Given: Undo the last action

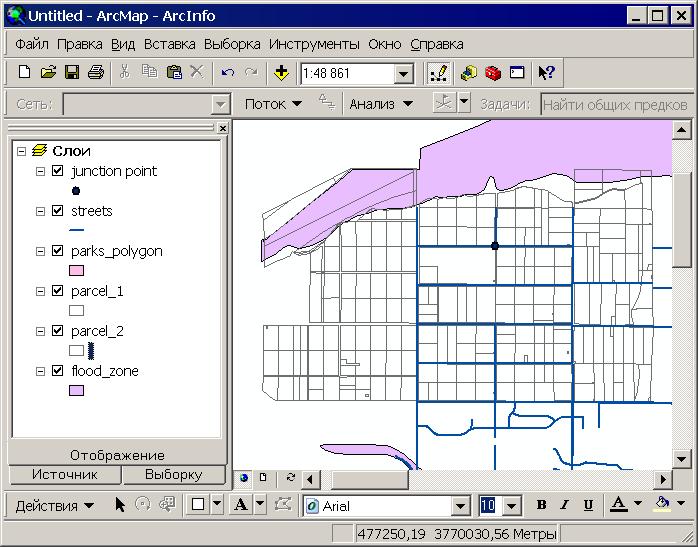Looking at the screenshot, I should tap(228, 73).
